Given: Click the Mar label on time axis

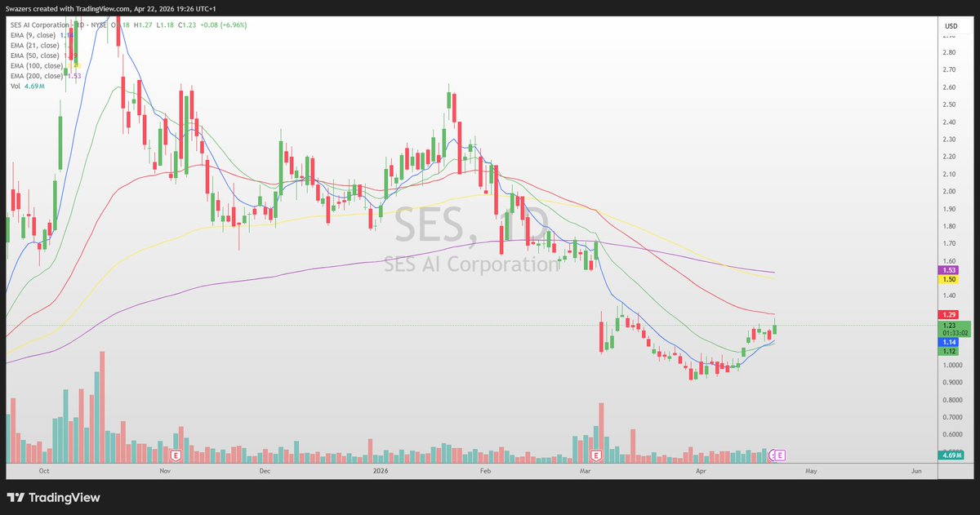Looking at the screenshot, I should point(585,471).
